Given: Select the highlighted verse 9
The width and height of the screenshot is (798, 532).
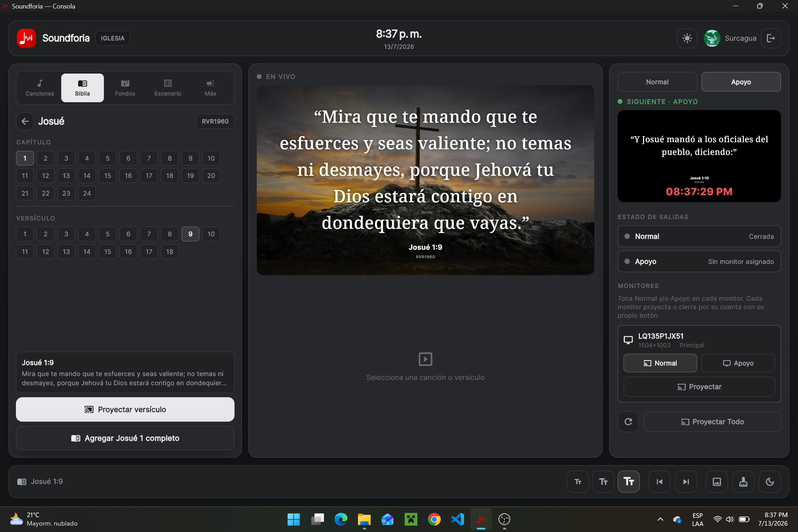Looking at the screenshot, I should 190,234.
